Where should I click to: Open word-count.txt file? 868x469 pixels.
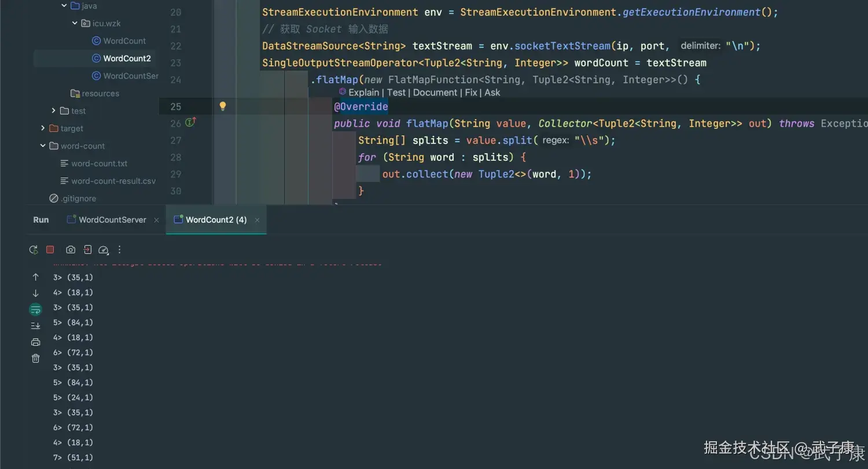[x=94, y=164]
